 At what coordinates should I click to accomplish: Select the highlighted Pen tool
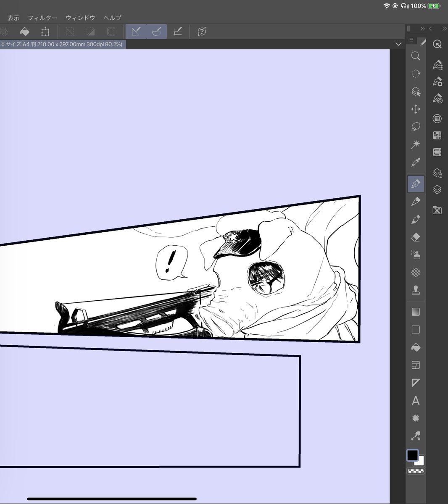(x=416, y=184)
